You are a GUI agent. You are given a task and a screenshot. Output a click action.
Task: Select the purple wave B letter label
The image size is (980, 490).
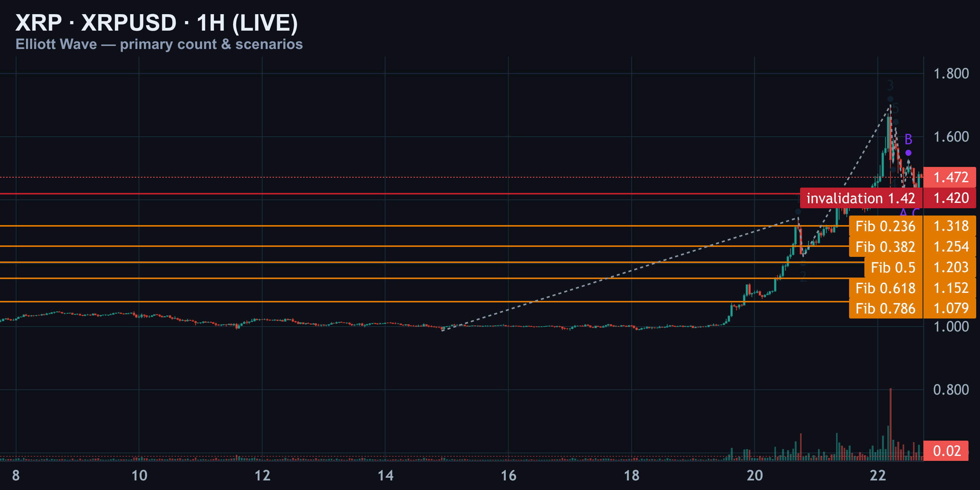coord(908,139)
